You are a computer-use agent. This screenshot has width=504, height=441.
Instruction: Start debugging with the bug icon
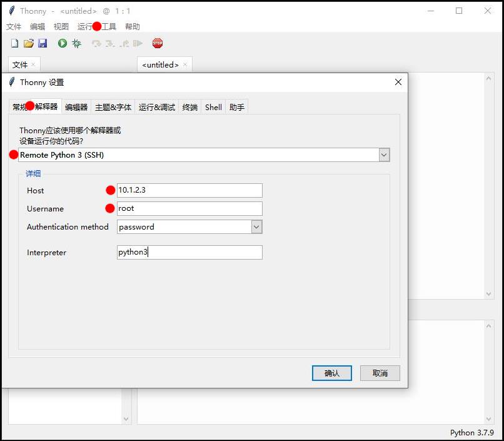pyautogui.click(x=76, y=43)
